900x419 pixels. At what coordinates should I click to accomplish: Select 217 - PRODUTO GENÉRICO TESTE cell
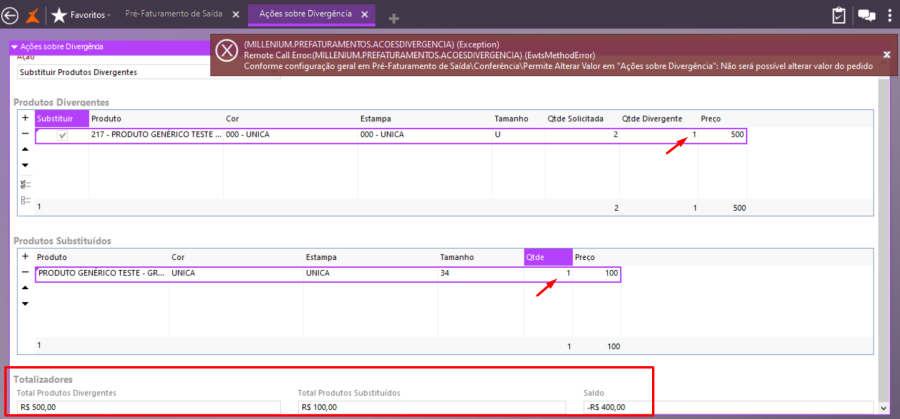(156, 135)
